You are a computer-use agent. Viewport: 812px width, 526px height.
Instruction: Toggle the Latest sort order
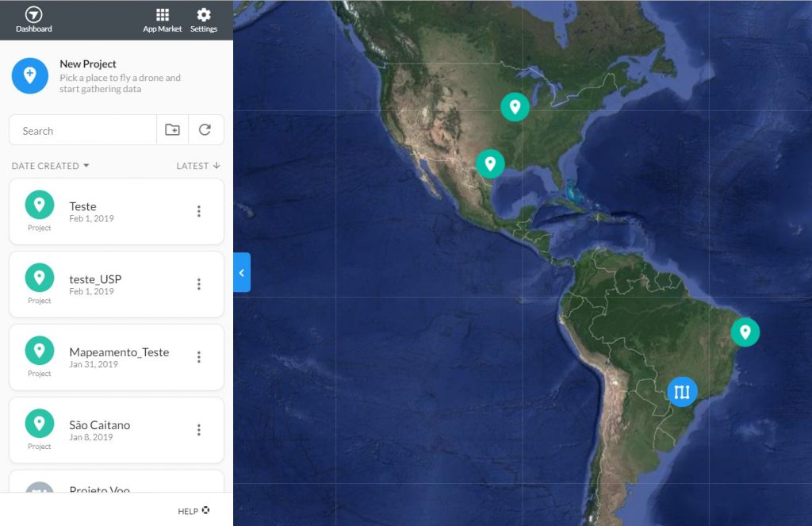[x=198, y=166]
